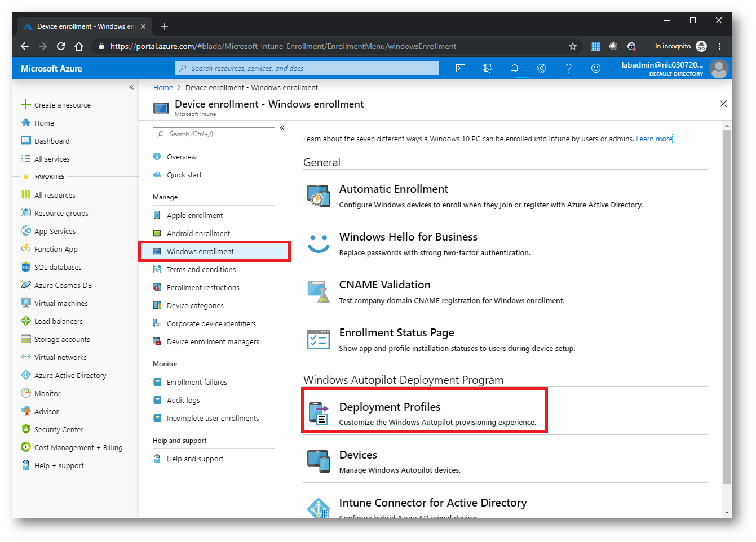The width and height of the screenshot is (756, 542).
Task: Go to Home in left sidebar
Action: click(37, 123)
